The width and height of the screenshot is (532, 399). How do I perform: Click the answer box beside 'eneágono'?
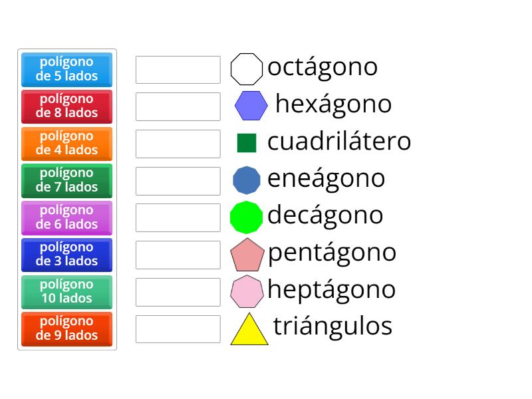178,180
